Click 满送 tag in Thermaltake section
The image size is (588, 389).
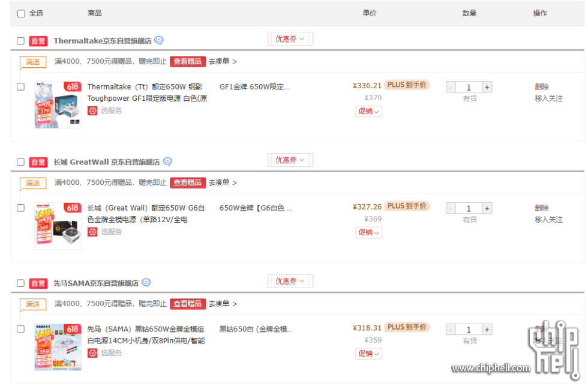click(x=33, y=62)
